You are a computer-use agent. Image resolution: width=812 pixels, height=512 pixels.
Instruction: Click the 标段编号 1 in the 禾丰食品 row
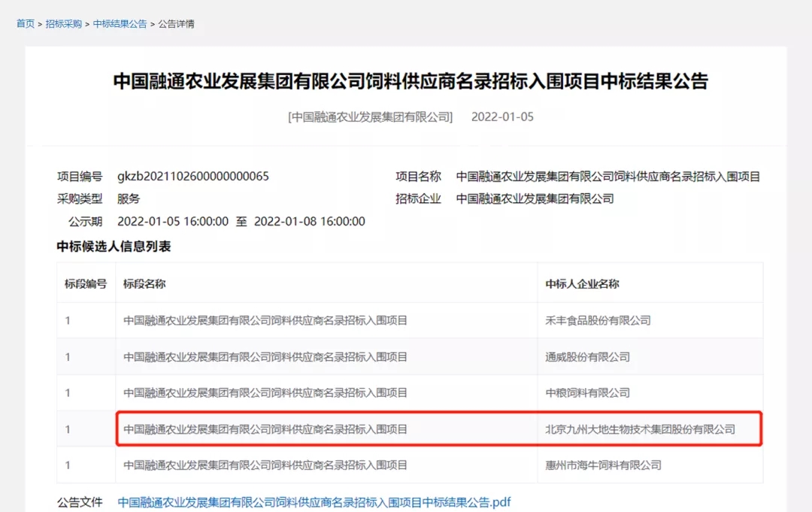68,320
